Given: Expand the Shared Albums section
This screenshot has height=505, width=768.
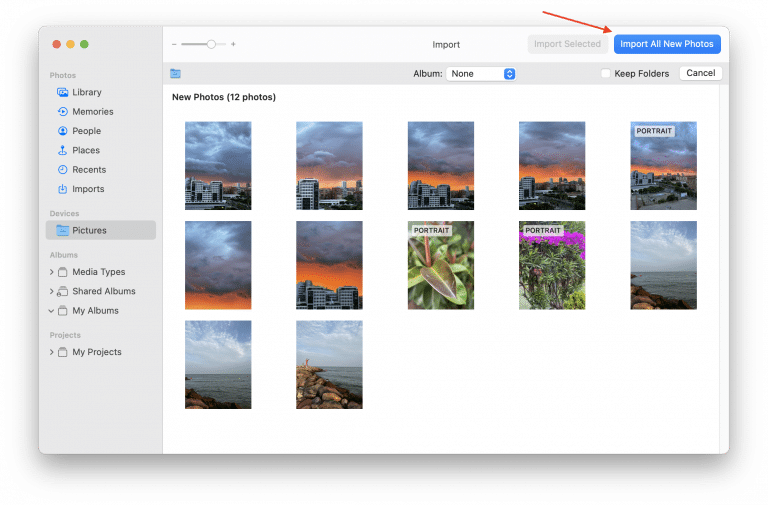Looking at the screenshot, I should click(51, 291).
